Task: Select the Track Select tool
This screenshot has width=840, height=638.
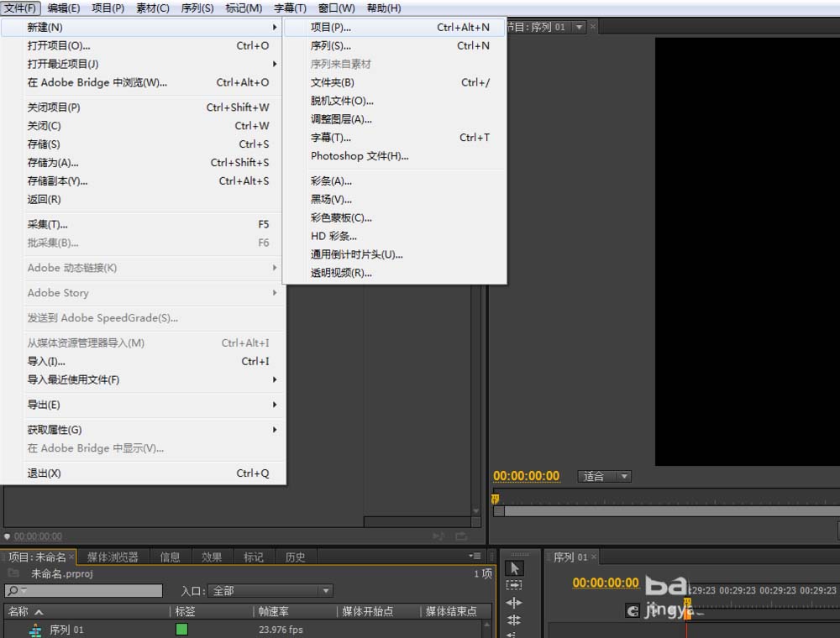Action: click(x=514, y=585)
